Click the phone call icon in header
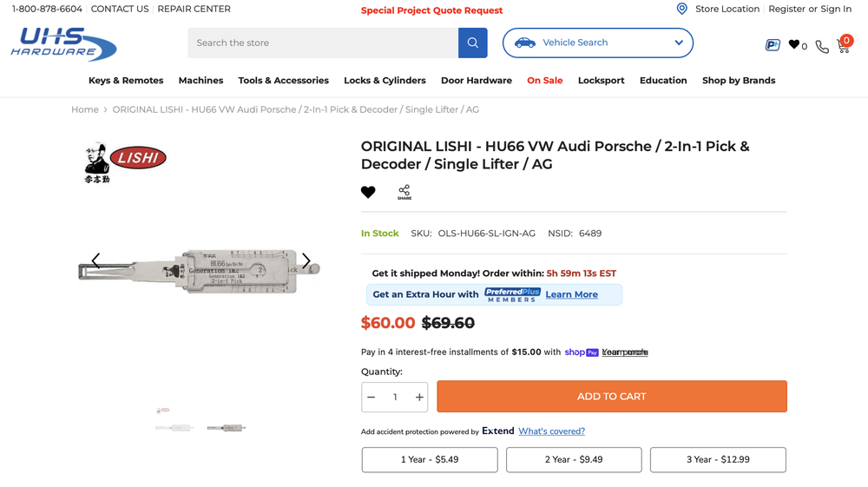Image resolution: width=868 pixels, height=487 pixels. tap(821, 46)
